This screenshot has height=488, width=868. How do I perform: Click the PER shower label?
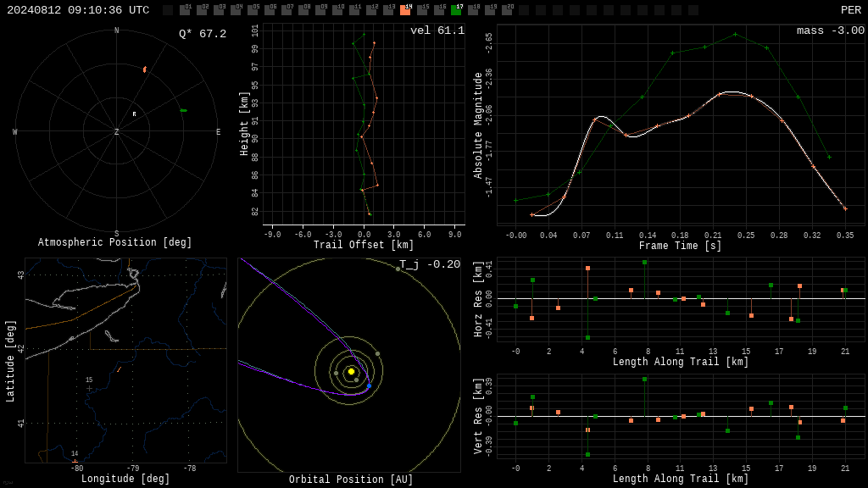pos(851,10)
